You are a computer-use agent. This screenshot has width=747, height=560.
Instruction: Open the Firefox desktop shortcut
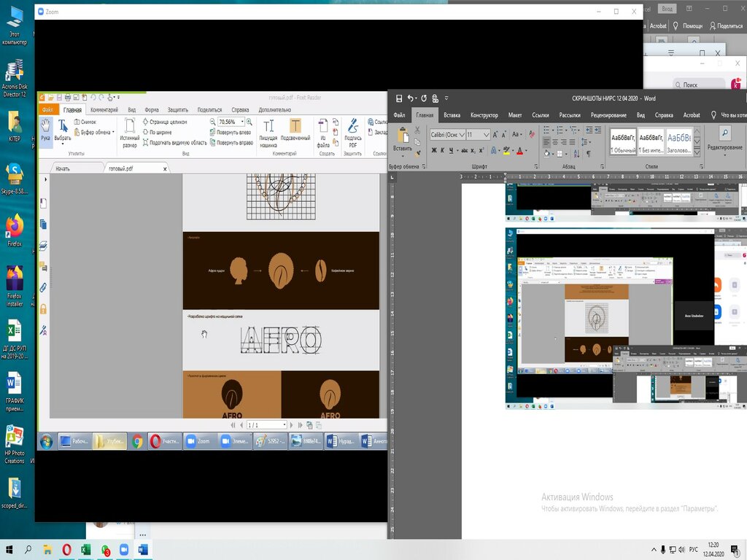point(15,230)
